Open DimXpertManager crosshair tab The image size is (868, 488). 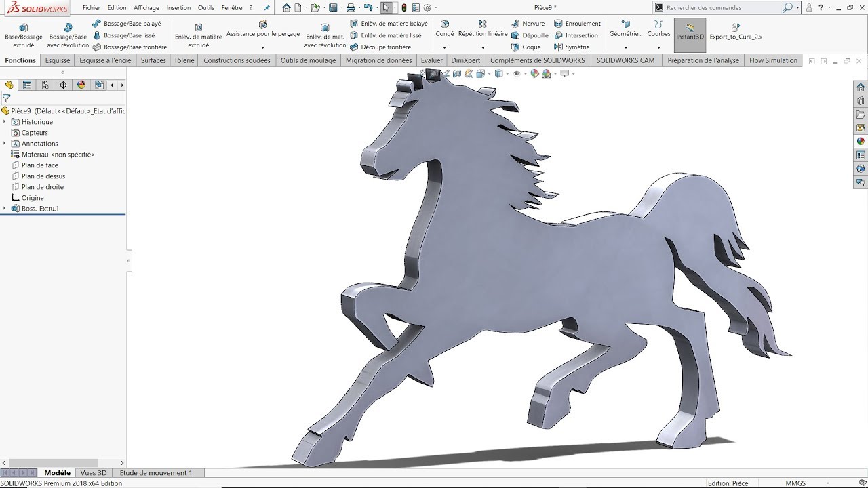[x=63, y=85]
